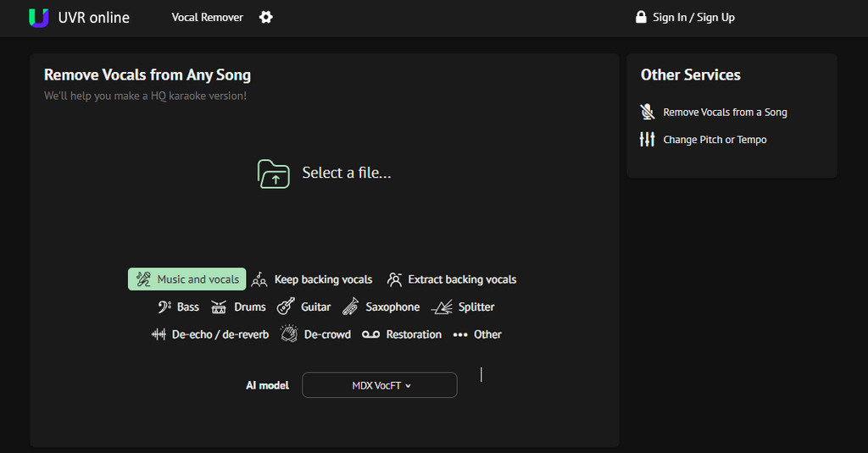This screenshot has height=453, width=868.
Task: Select the De-echo / de-reverb option
Action: [x=210, y=334]
